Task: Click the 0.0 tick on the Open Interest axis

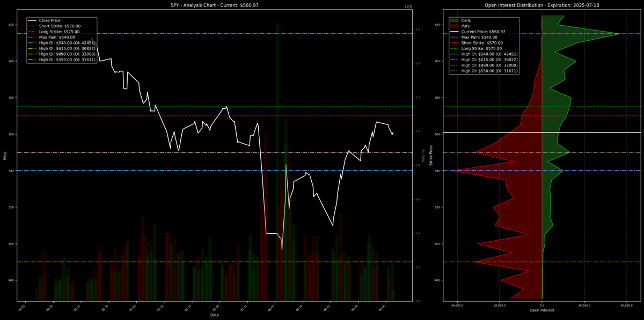Action: point(542,306)
